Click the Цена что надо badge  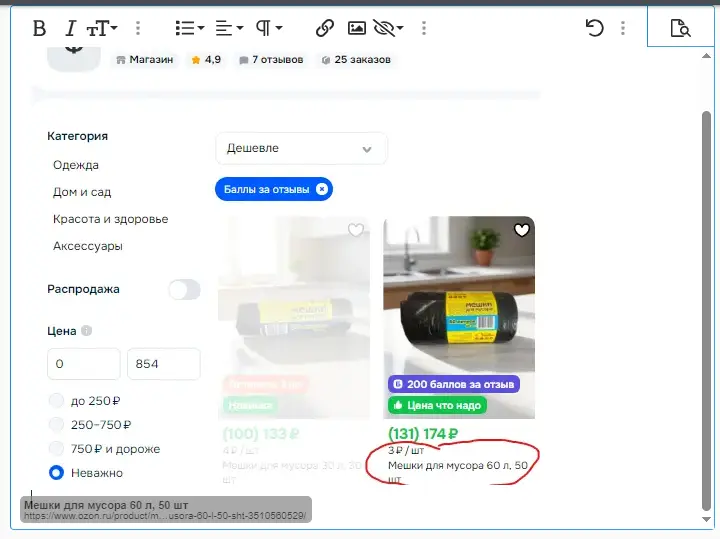coord(437,405)
